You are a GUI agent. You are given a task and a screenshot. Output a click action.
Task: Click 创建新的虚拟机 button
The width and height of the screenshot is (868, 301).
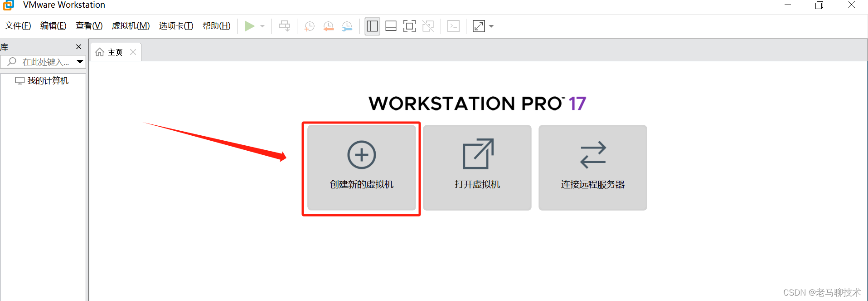click(362, 168)
